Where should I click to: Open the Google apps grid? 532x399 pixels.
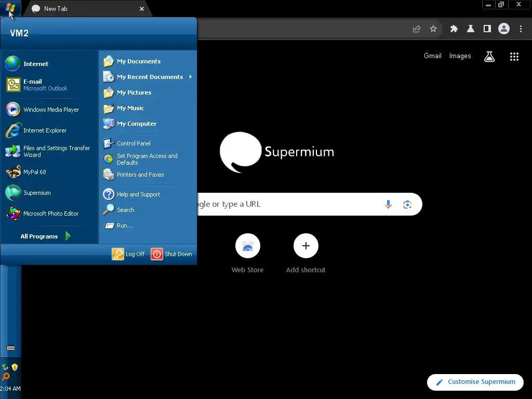coord(514,57)
